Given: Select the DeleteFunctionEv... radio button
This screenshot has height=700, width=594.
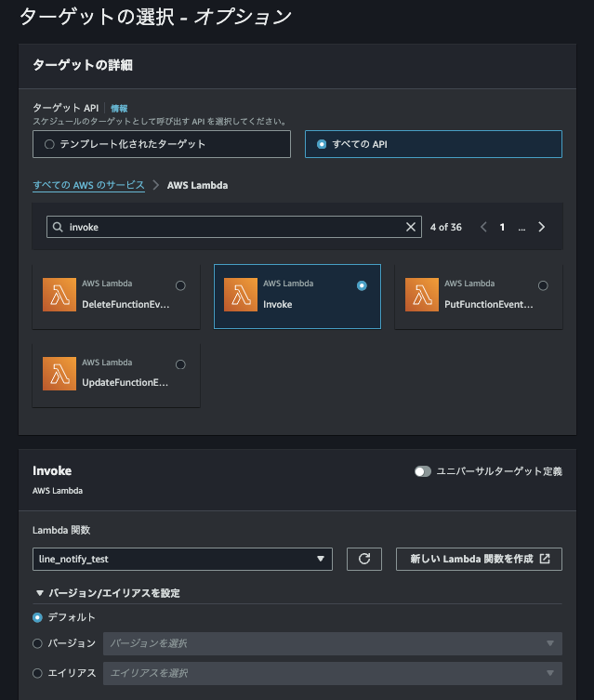Looking at the screenshot, I should tap(180, 285).
